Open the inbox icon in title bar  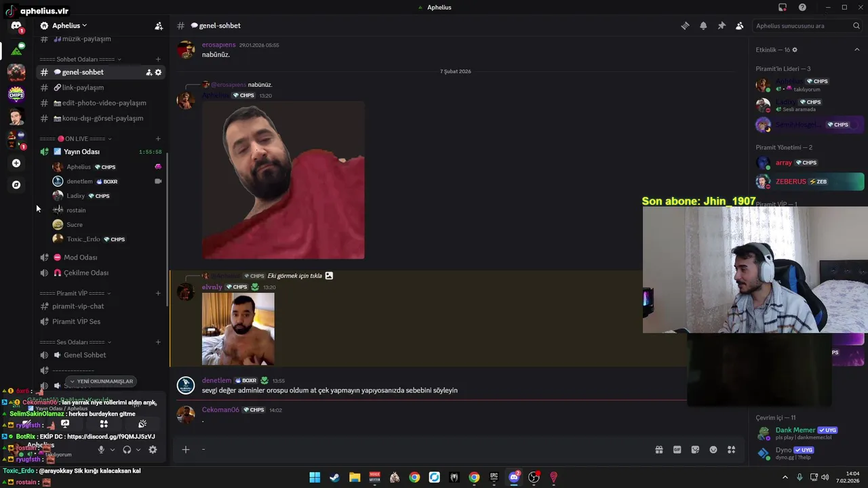tap(783, 7)
